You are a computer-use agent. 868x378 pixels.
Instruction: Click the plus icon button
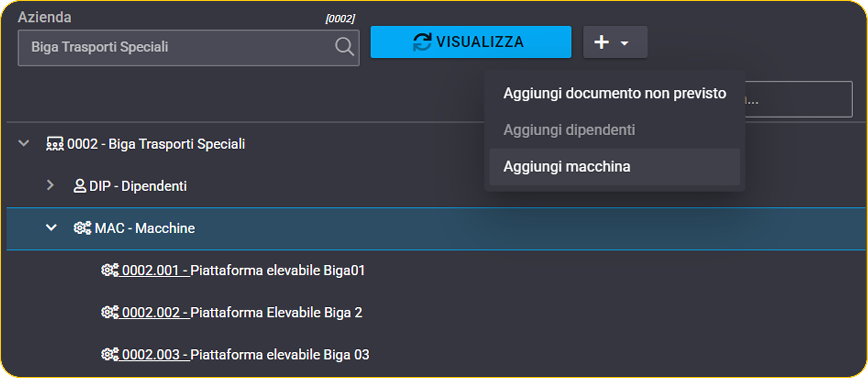601,42
